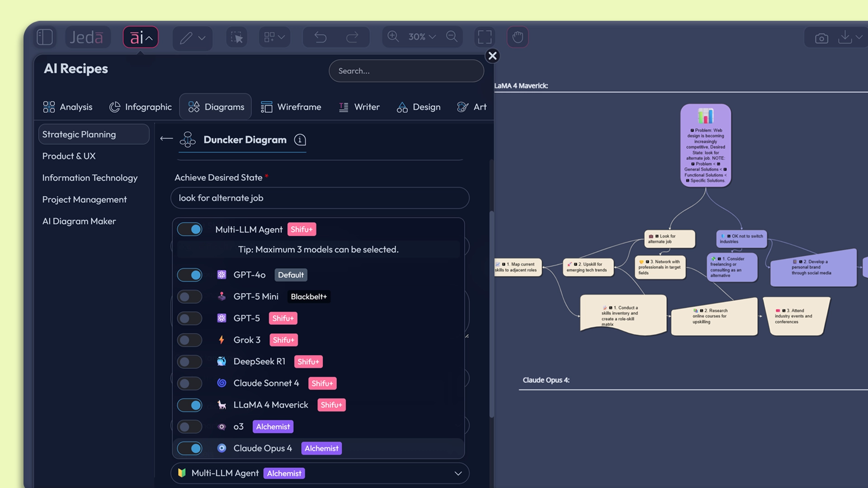Viewport: 868px width, 488px height.
Task: Select the hand pan tool
Action: pyautogui.click(x=518, y=37)
